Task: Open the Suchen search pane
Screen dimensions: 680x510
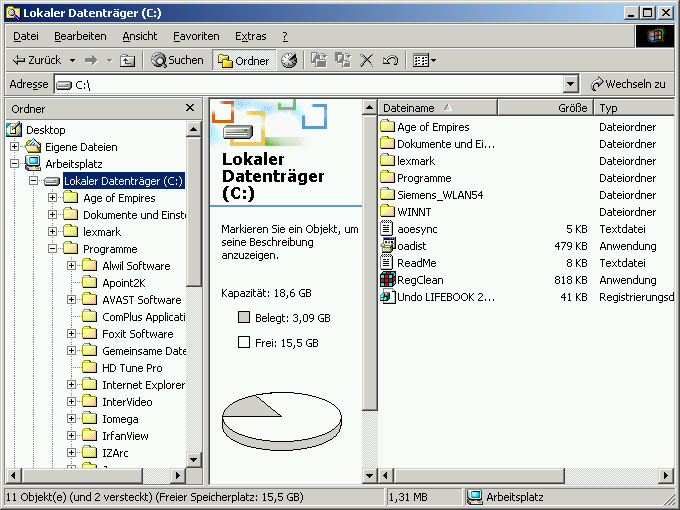Action: 177,60
